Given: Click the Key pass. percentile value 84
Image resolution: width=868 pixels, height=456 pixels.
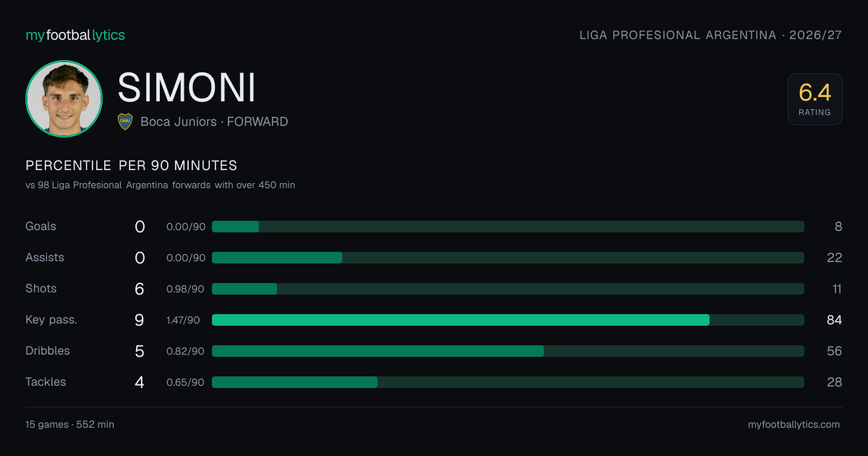Looking at the screenshot, I should click(x=835, y=320).
